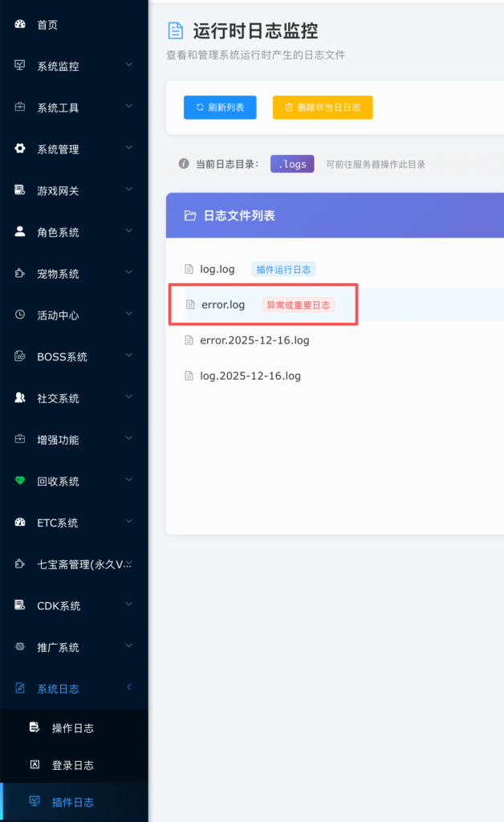Click the 插件运行日志 tag
The width and height of the screenshot is (504, 822).
pyautogui.click(x=283, y=270)
